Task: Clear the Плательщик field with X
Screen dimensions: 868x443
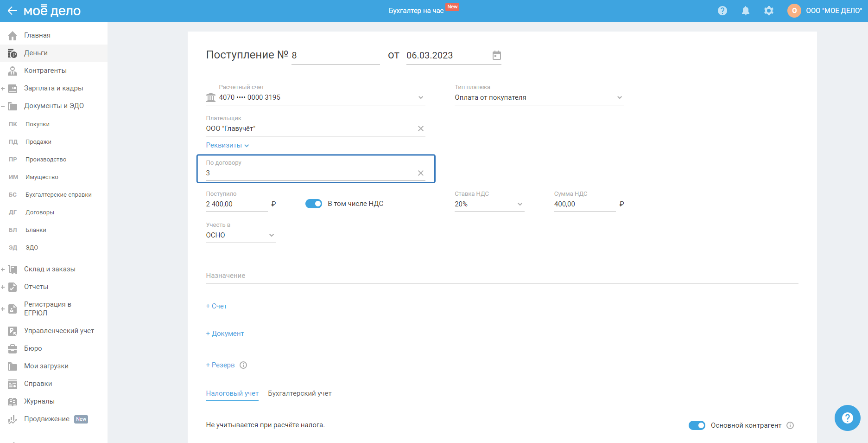Action: point(420,128)
